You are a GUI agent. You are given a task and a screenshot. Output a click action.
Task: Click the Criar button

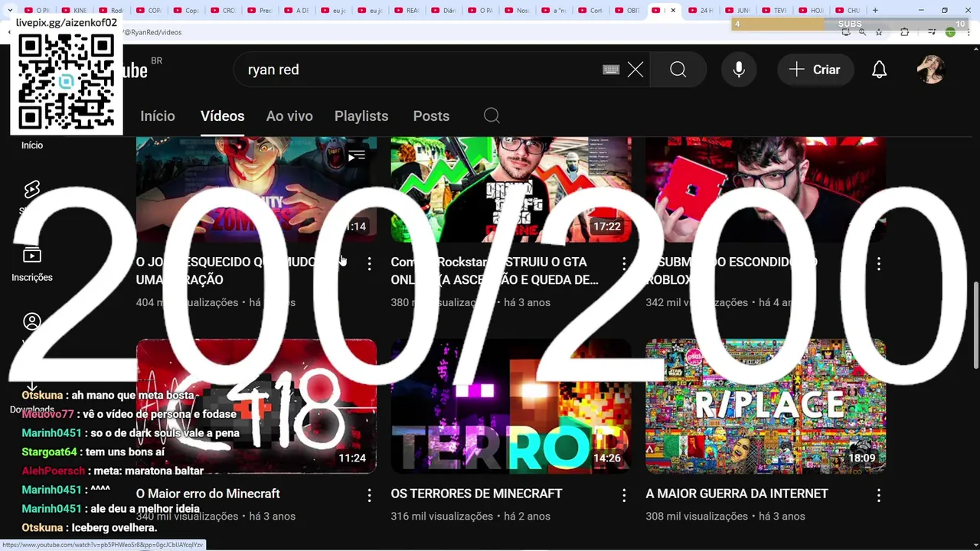(815, 70)
